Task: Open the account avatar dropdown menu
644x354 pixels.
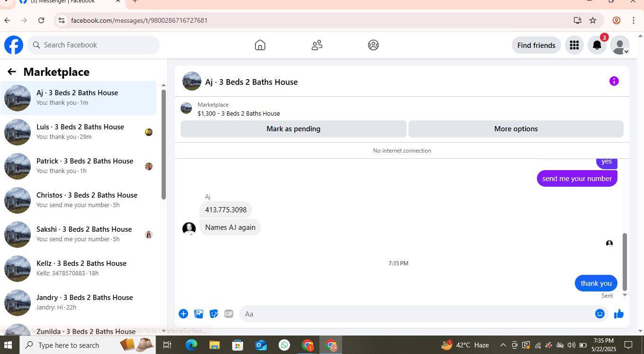Action: click(x=620, y=45)
